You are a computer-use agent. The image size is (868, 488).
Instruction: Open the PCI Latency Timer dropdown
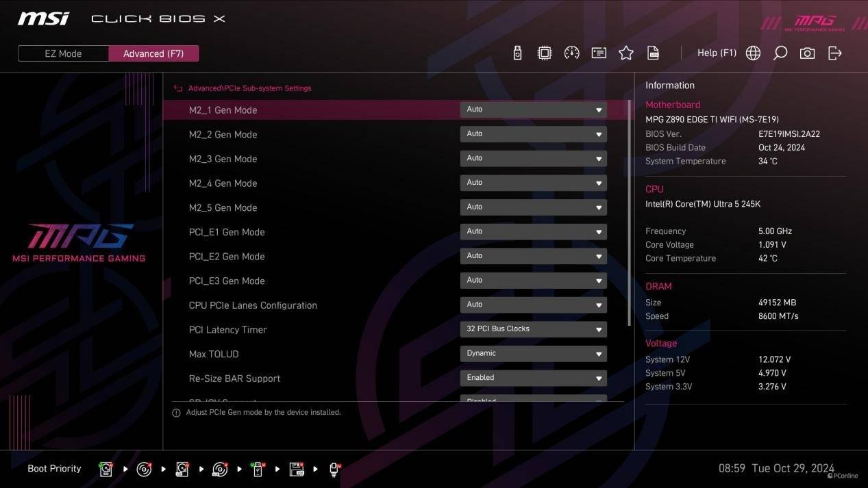point(533,329)
